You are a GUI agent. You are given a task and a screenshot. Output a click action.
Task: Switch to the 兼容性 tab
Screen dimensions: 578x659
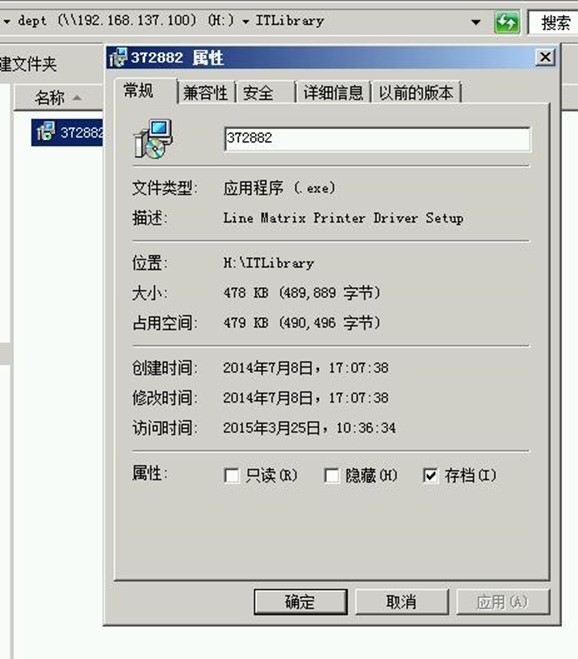(x=206, y=93)
